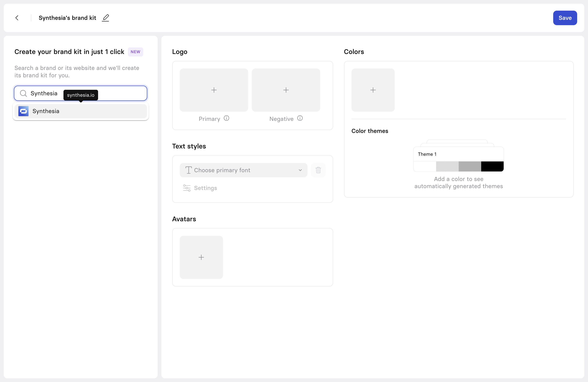Click the black swatch in Theme 1
The height and width of the screenshot is (382, 588).
click(492, 166)
